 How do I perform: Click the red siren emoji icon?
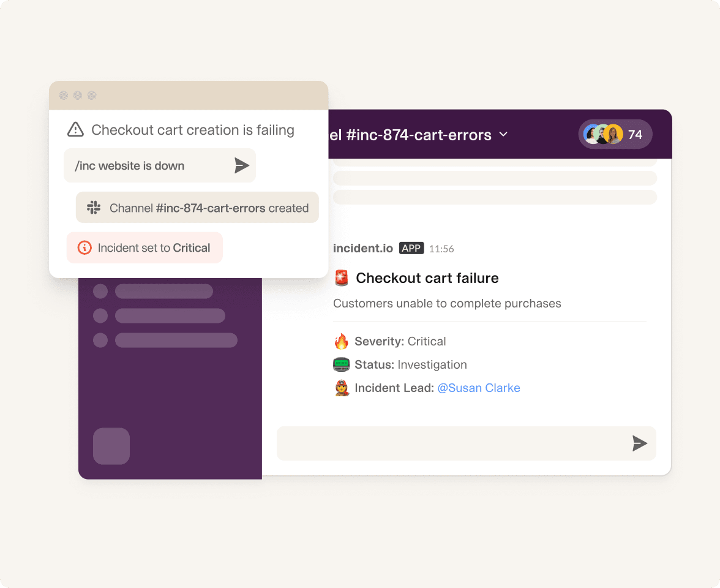(x=342, y=279)
